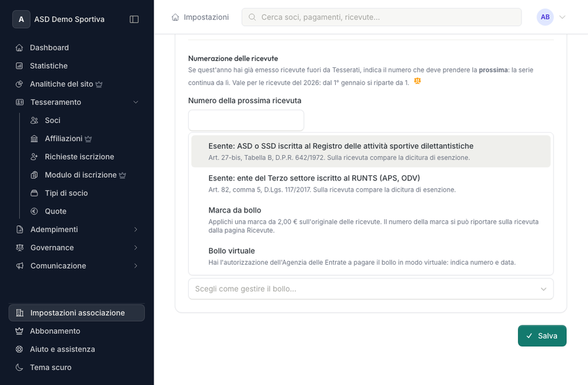Click the 'Numero della prossima ricevuta' input box
The width and height of the screenshot is (588, 385).
pyautogui.click(x=246, y=120)
